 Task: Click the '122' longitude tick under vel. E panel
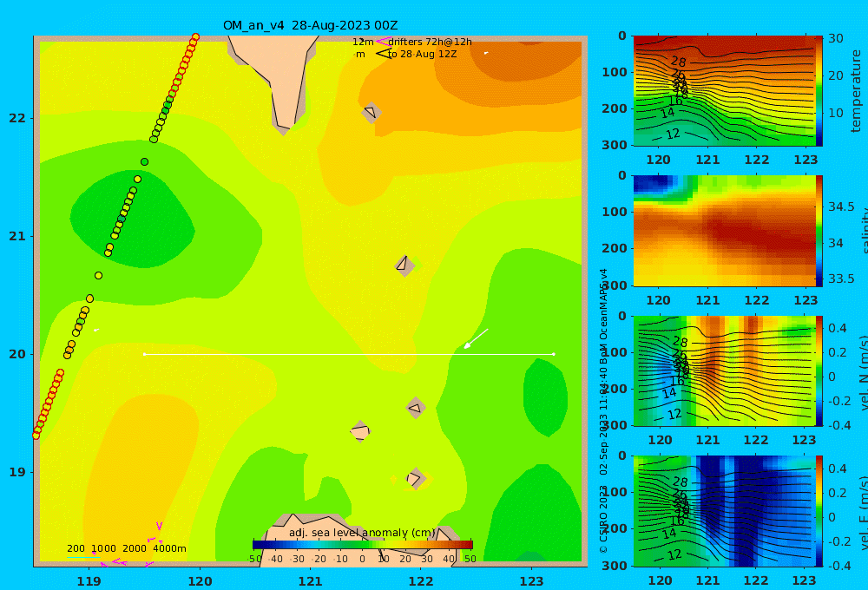756,580
